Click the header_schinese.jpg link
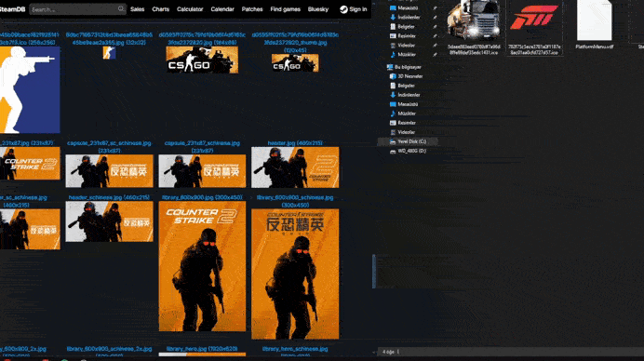The width and height of the screenshot is (644, 361). click(109, 197)
